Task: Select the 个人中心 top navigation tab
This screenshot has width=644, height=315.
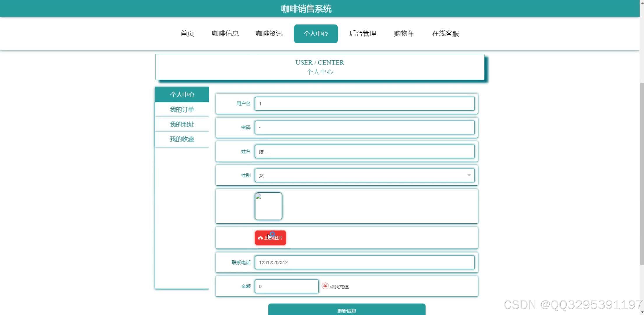Action: click(x=316, y=34)
